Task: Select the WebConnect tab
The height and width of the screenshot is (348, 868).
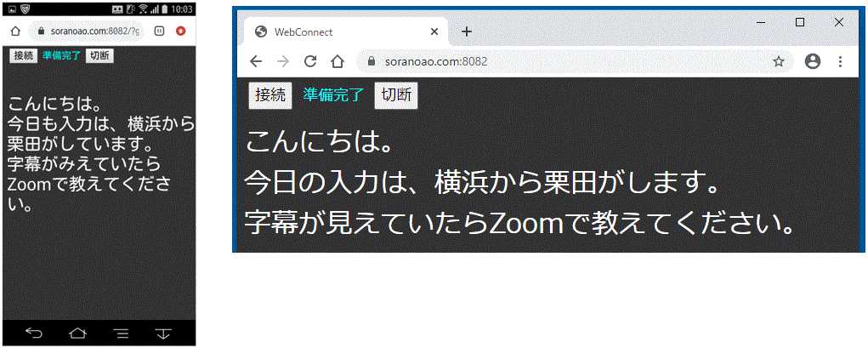Action: pyautogui.click(x=340, y=31)
